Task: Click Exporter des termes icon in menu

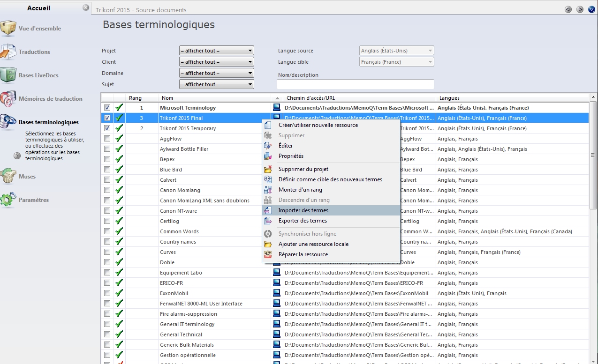Action: (x=268, y=221)
